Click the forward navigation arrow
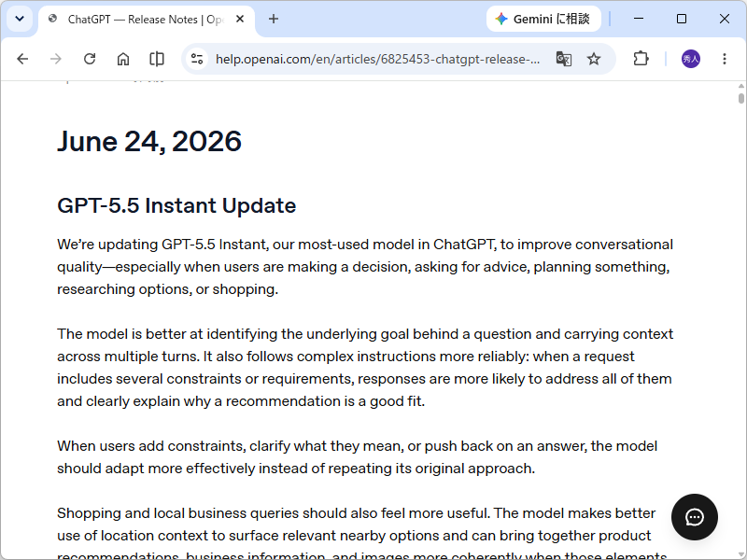 pos(56,59)
